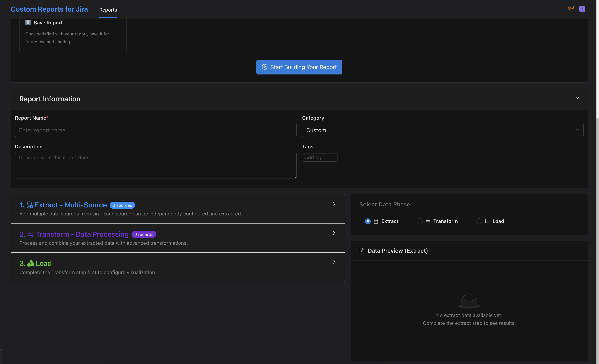Open Custom Reports for Jira home link
This screenshot has width=599, height=364.
49,9
